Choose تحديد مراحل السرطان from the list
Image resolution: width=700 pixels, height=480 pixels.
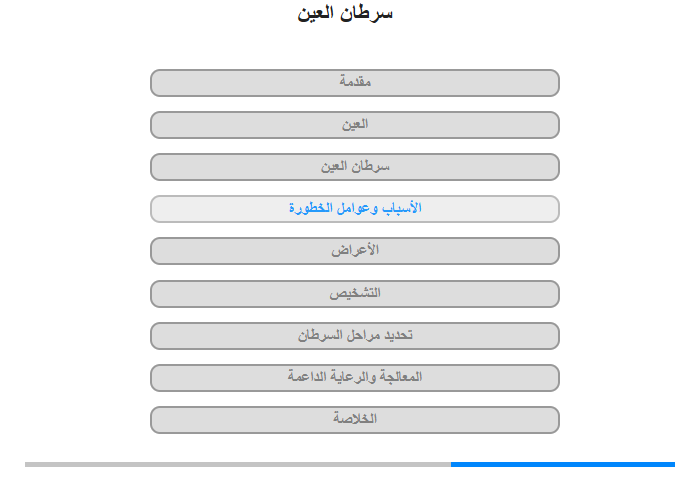click(354, 335)
